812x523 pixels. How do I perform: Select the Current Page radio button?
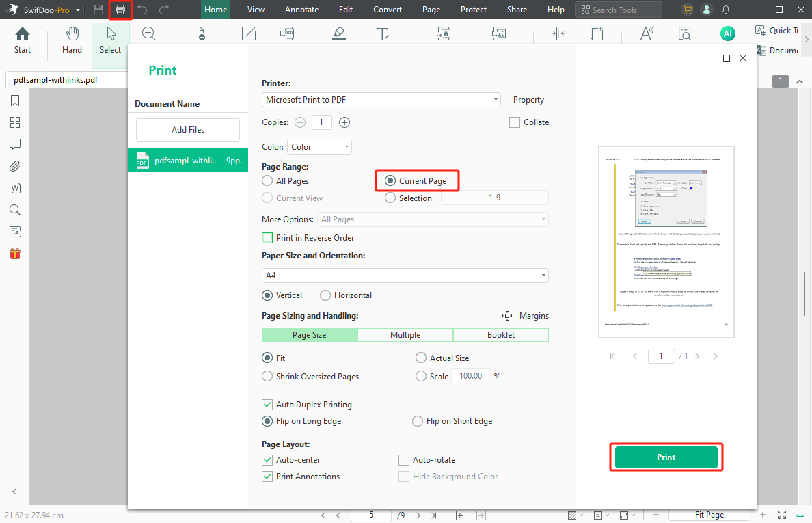(x=390, y=180)
